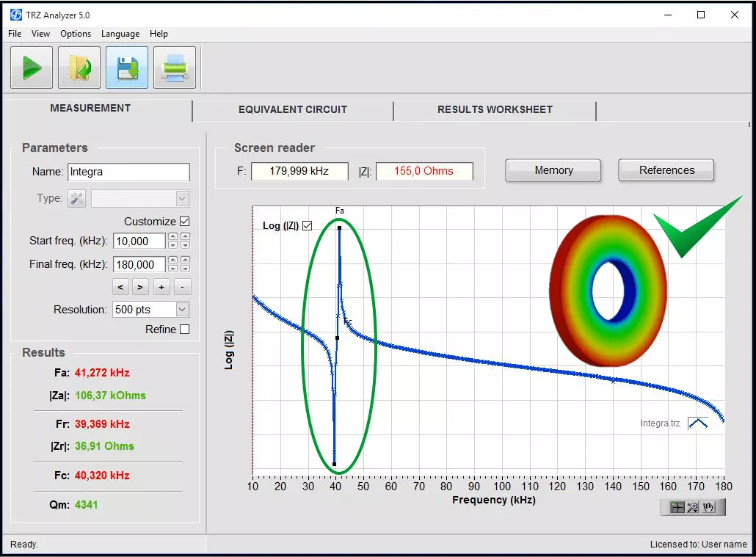756x557 pixels.
Task: Open the File menu
Action: click(x=15, y=34)
